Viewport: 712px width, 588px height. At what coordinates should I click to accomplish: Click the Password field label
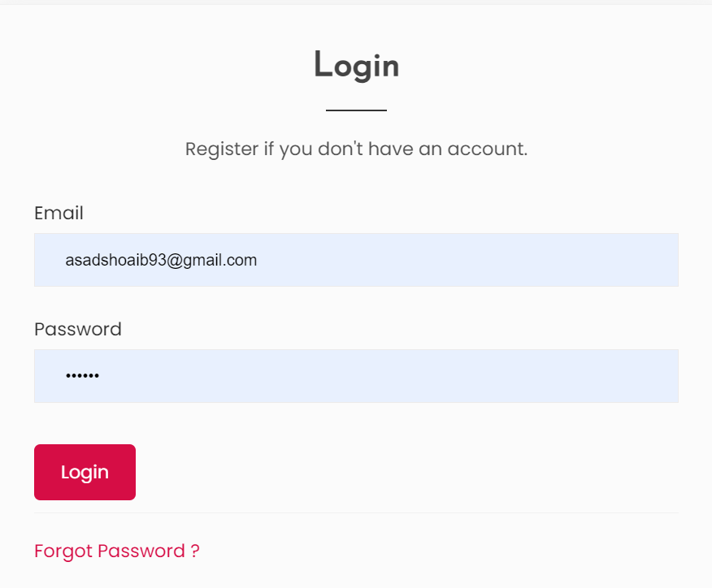78,330
